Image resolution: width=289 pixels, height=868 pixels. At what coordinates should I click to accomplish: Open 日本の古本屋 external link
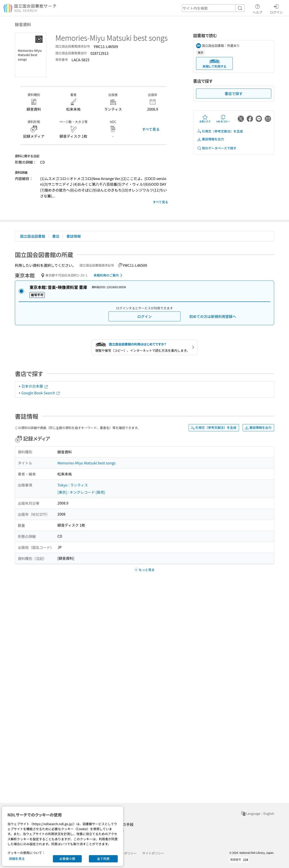point(35,386)
